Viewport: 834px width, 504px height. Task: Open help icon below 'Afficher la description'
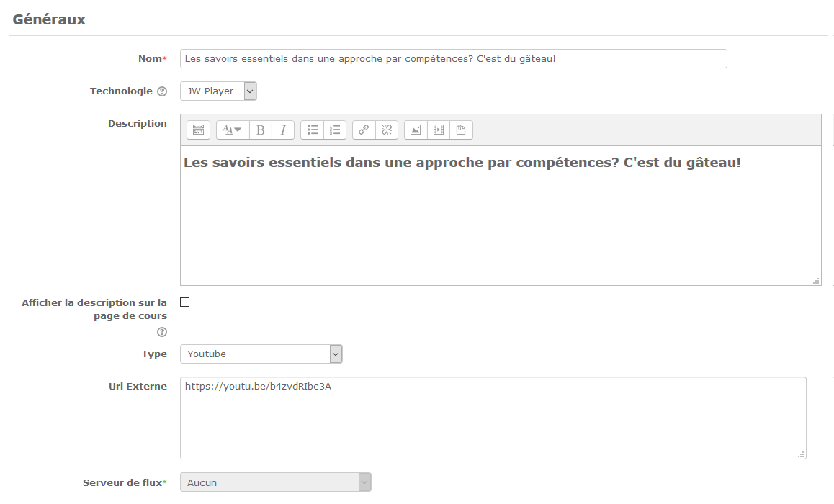pyautogui.click(x=162, y=332)
